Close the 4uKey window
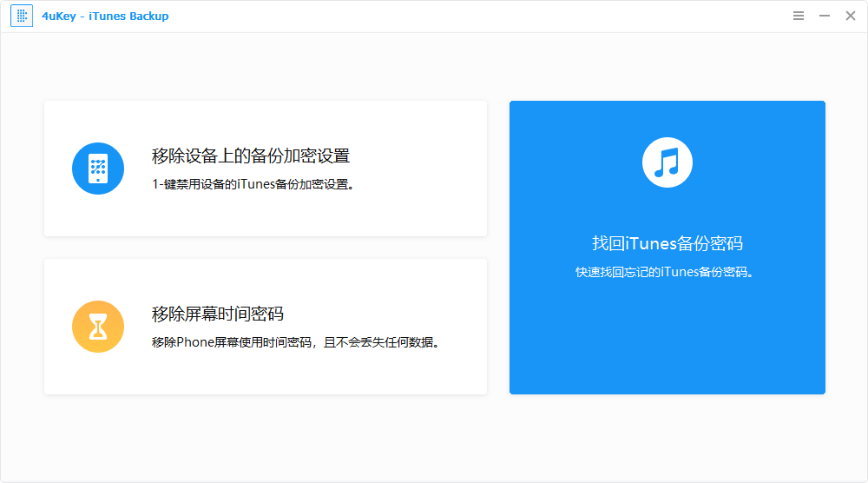The width and height of the screenshot is (868, 483). tap(851, 16)
